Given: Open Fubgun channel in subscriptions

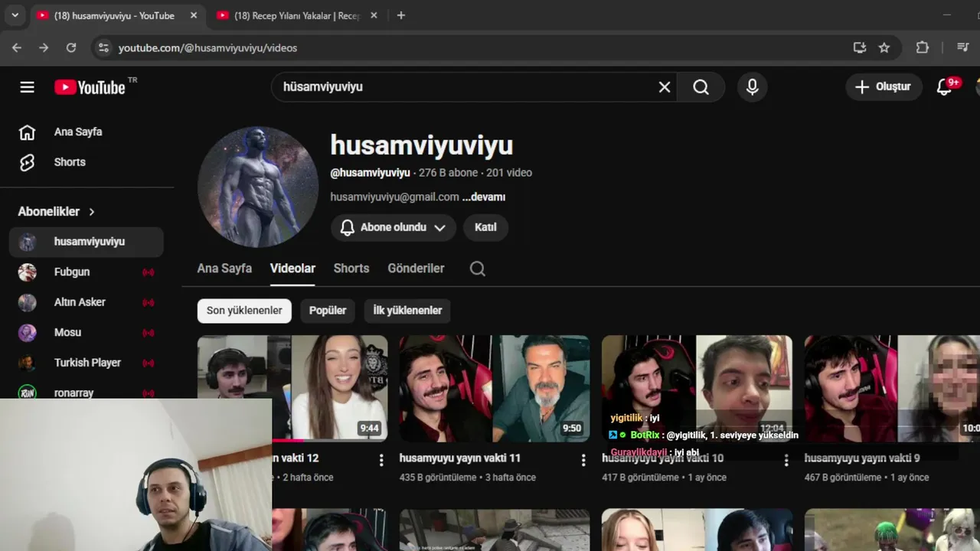Looking at the screenshot, I should coord(87,272).
